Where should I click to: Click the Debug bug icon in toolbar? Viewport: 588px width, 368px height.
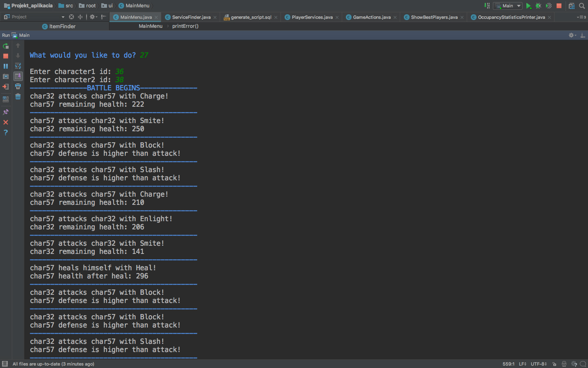[x=539, y=6]
